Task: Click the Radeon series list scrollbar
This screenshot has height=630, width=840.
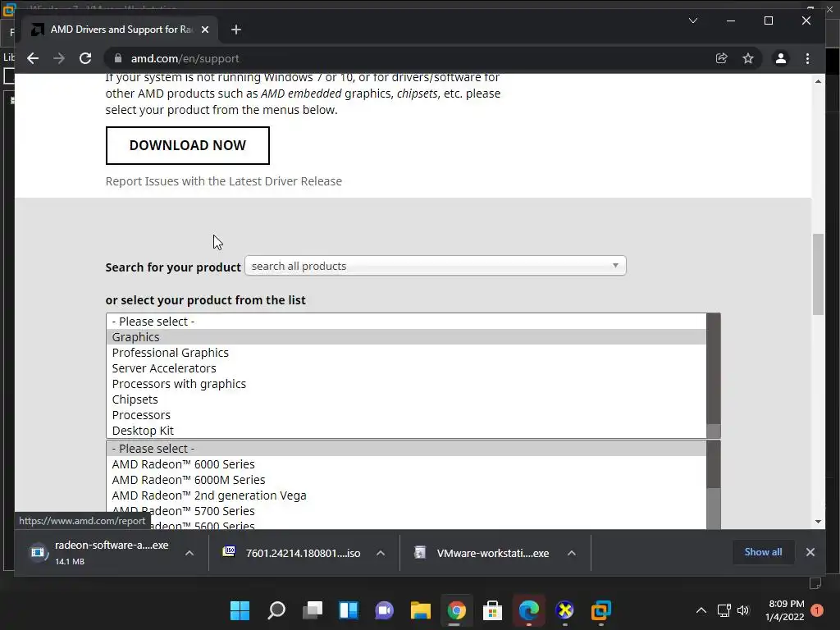Action: tap(713, 485)
